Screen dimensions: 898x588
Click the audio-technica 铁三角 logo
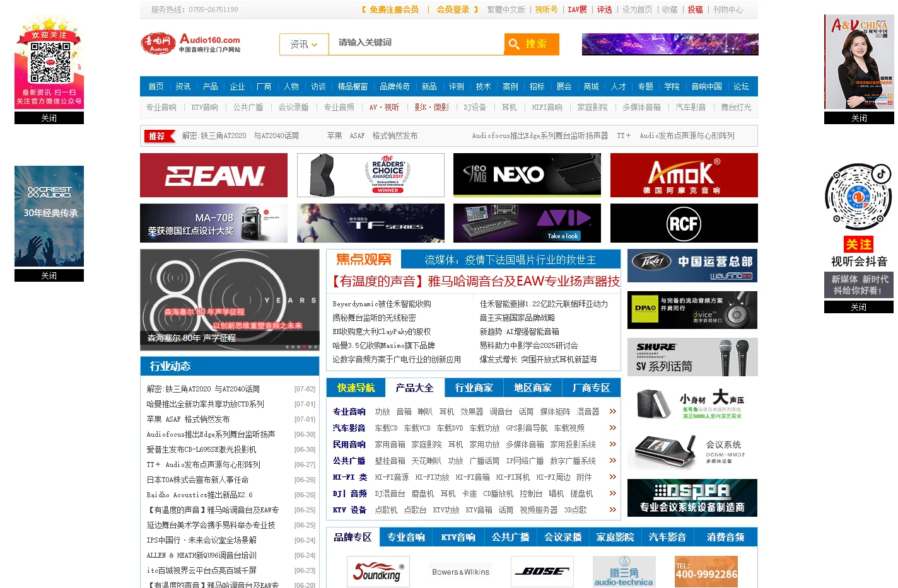(x=624, y=572)
